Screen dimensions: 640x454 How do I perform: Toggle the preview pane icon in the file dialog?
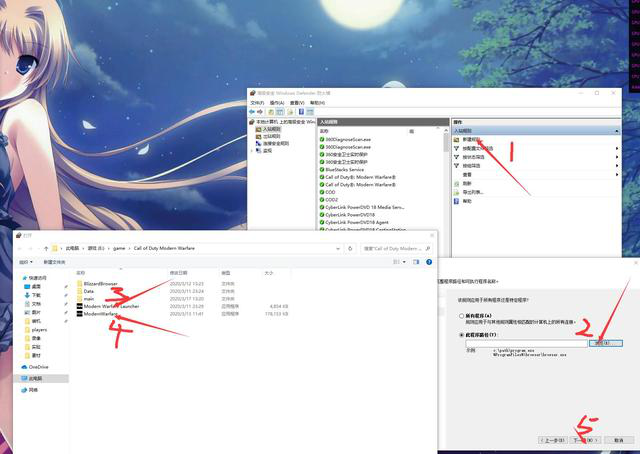pos(416,262)
